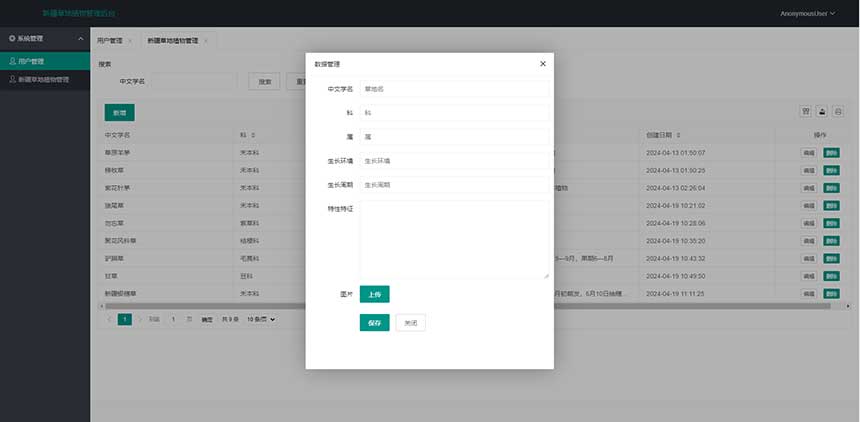Click the sort arrows on 创建日期 column

click(x=676, y=134)
